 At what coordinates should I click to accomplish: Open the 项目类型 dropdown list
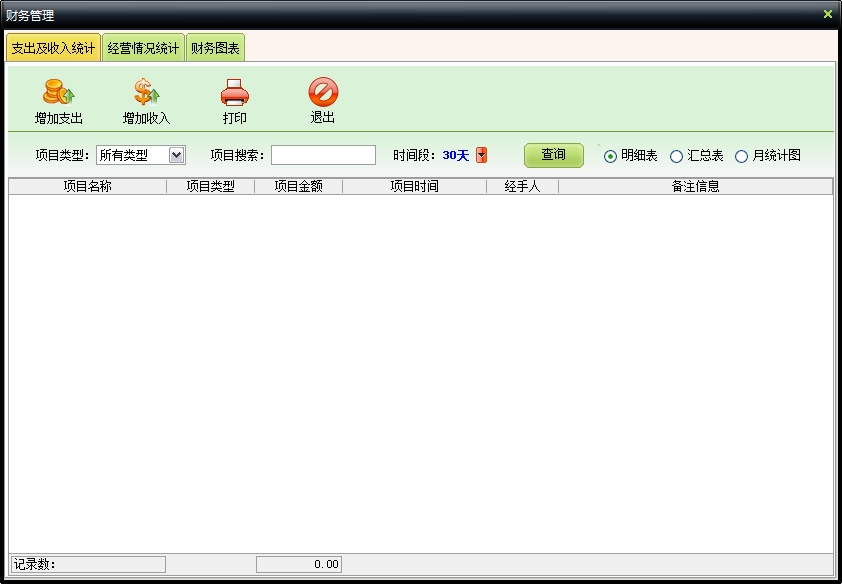(x=176, y=155)
